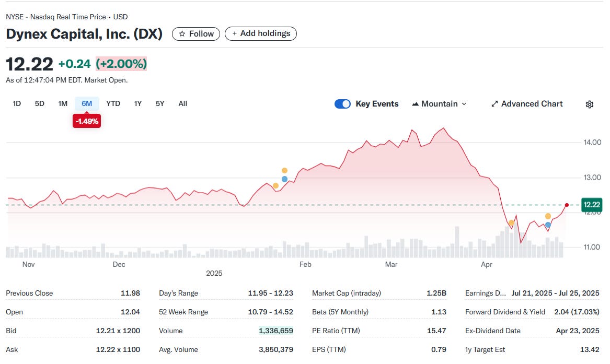Switch chart to YTD range
The height and width of the screenshot is (364, 610).
coord(113,104)
